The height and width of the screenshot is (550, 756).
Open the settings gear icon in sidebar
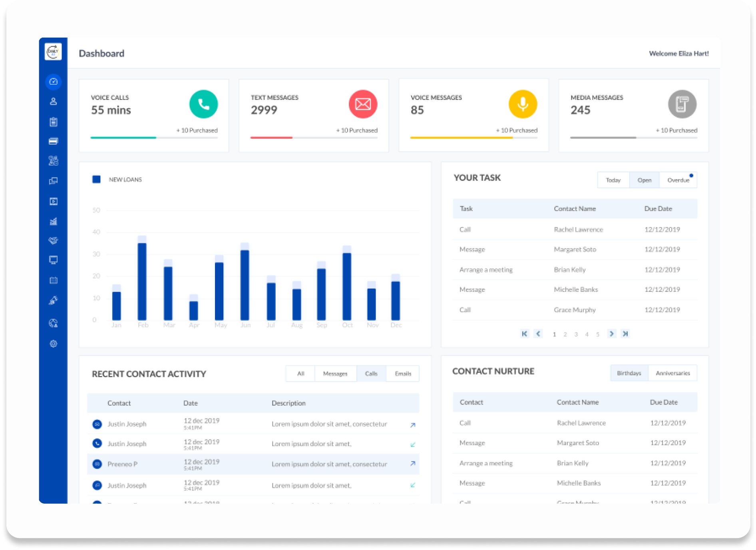[x=53, y=344]
